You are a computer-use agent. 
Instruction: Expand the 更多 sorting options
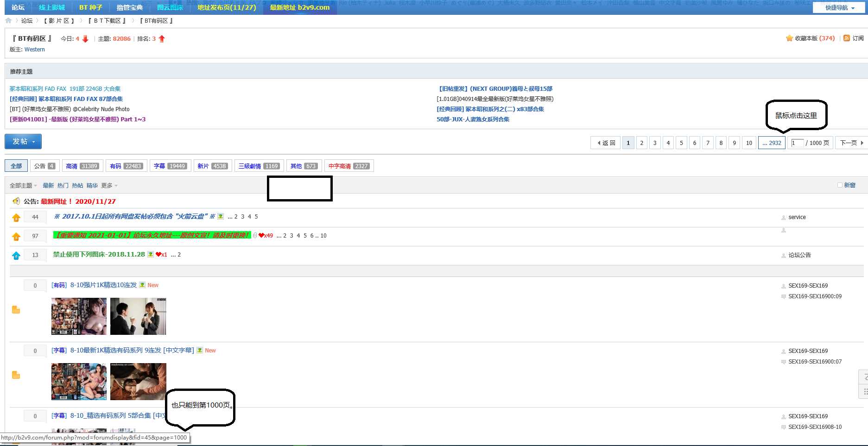pos(109,186)
